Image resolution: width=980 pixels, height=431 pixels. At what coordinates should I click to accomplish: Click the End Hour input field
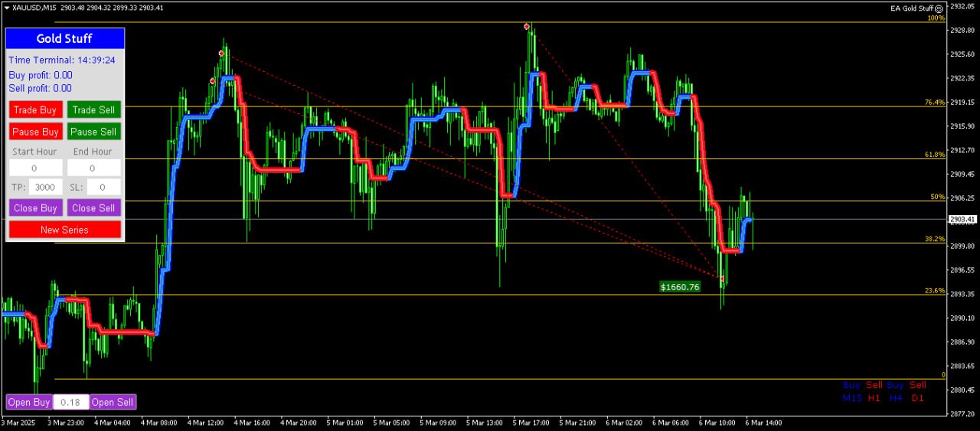[x=93, y=168]
